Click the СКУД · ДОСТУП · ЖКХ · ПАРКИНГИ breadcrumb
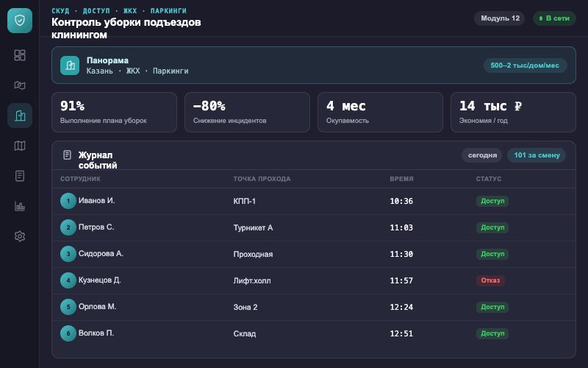The height and width of the screenshot is (368, 588). tap(119, 11)
